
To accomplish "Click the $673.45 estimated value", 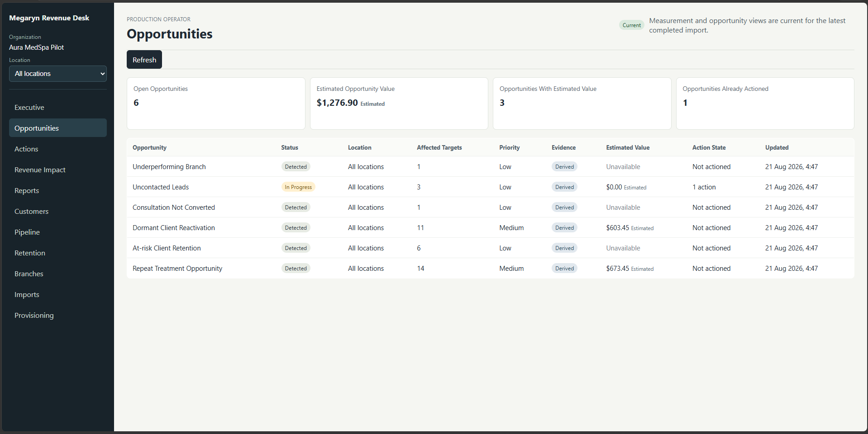I will pos(617,269).
